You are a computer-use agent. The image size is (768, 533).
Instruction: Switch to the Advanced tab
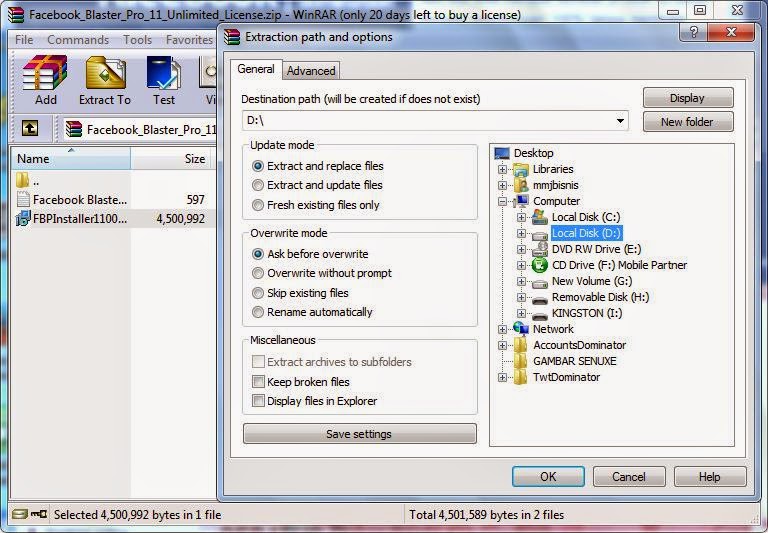311,71
